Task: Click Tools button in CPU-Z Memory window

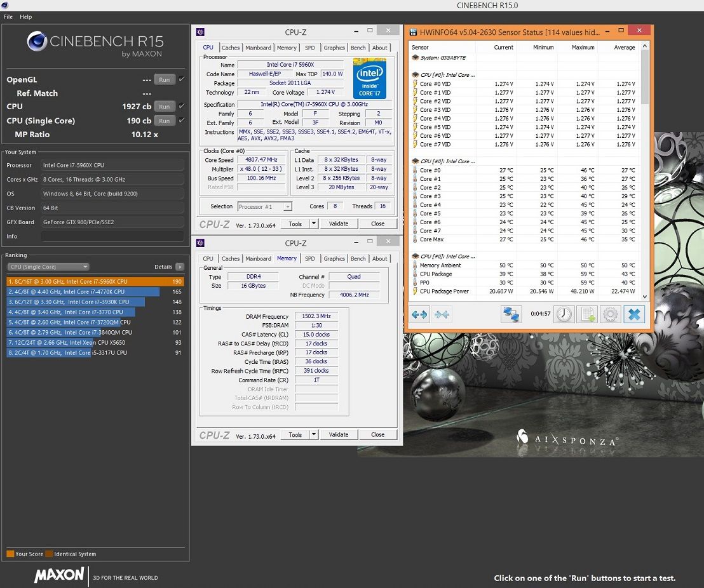Action: [295, 434]
